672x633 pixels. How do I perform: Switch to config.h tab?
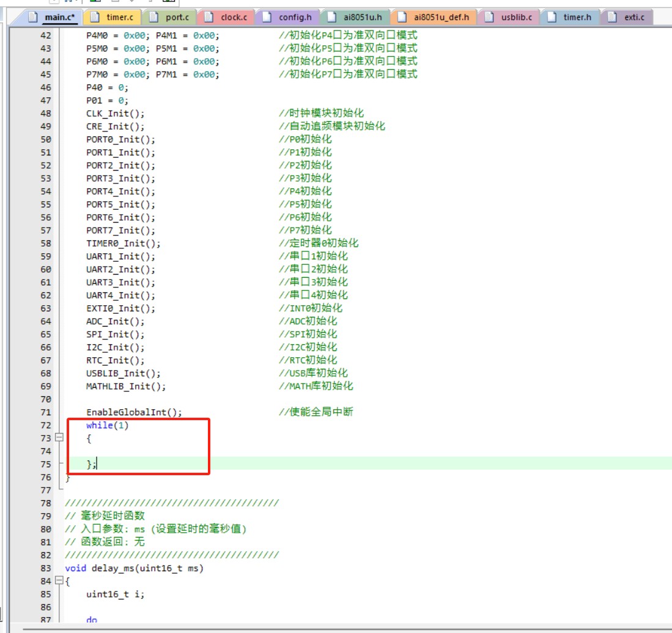click(x=295, y=17)
